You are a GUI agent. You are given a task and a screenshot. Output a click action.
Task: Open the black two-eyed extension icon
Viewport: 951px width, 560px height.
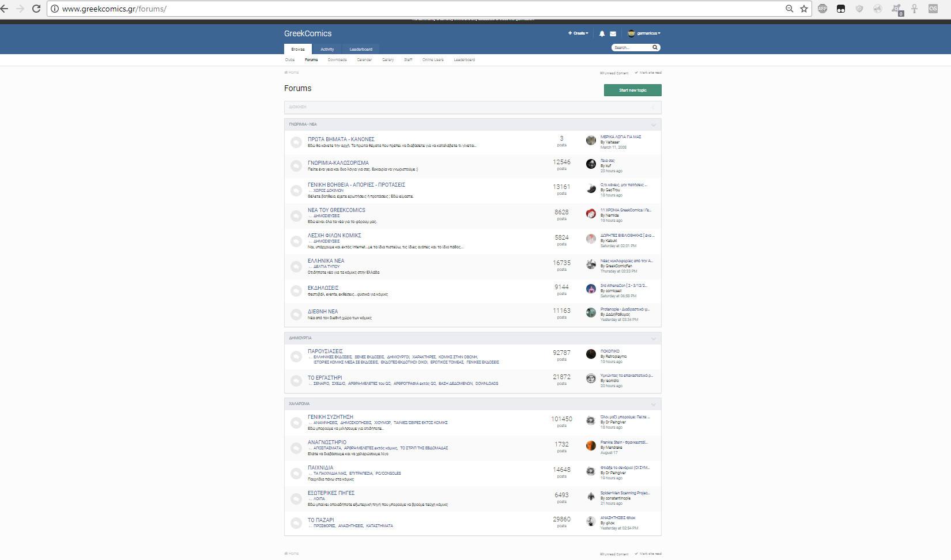coord(841,9)
